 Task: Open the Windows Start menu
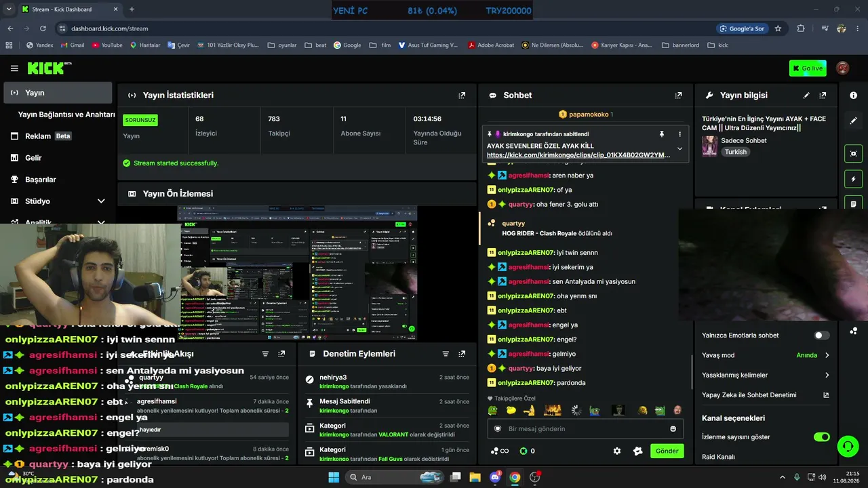[334, 477]
